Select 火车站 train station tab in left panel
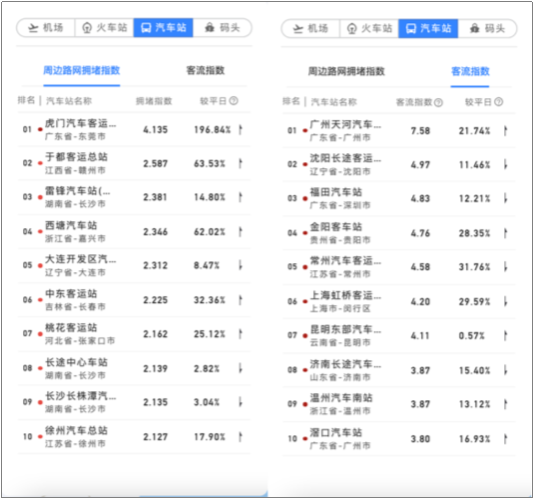534x499 pixels. pos(104,28)
